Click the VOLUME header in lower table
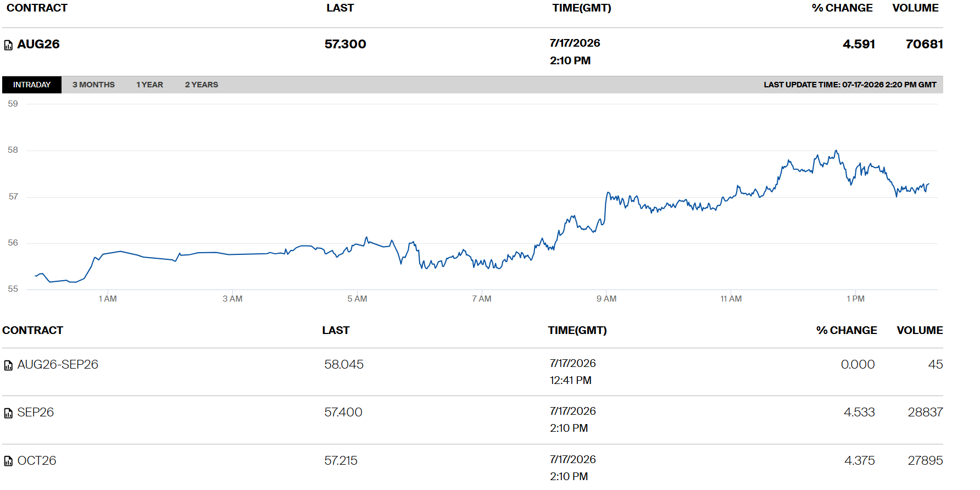Viewport: 980px width, 490px height. [920, 330]
